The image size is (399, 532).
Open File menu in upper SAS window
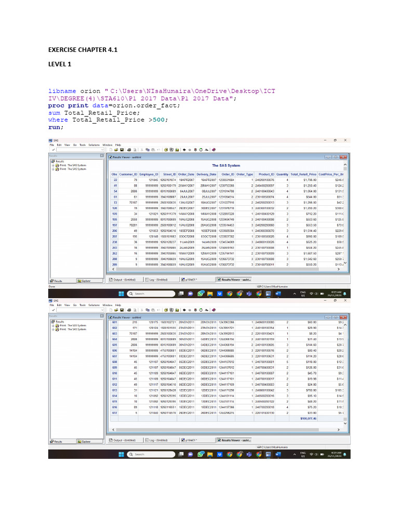point(51,145)
